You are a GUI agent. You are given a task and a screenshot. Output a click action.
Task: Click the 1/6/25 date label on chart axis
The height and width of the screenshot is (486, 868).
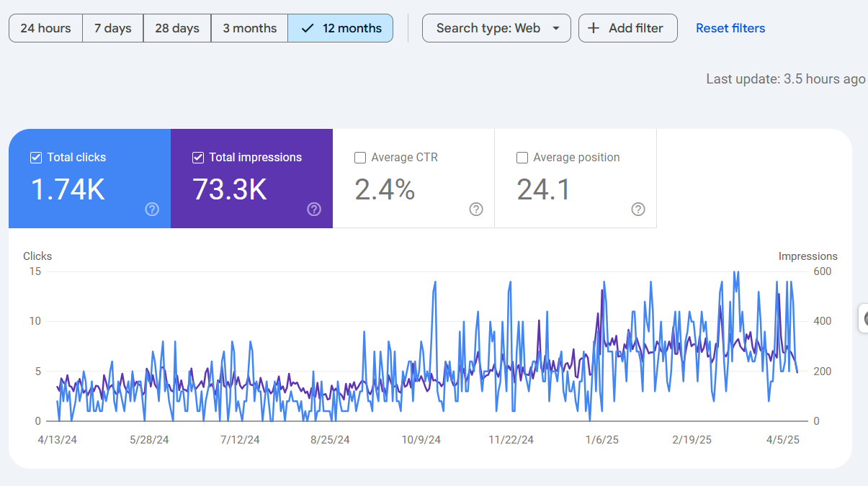coord(601,440)
